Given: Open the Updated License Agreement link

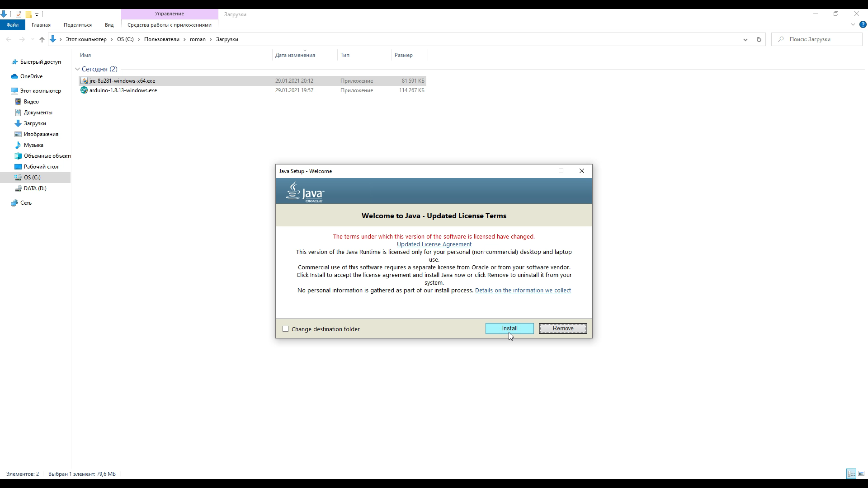Looking at the screenshot, I should tap(434, 244).
